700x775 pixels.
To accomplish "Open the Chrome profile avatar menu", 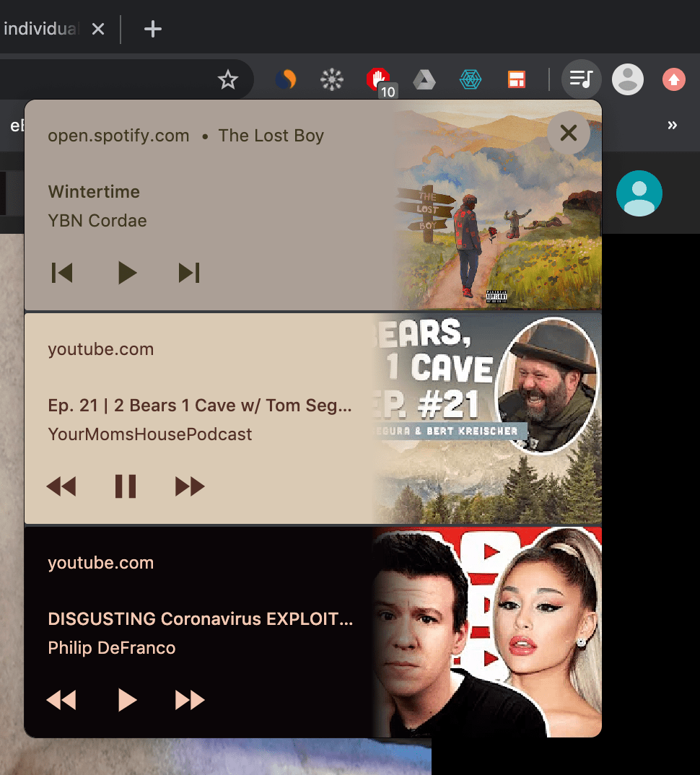I will (x=628, y=79).
